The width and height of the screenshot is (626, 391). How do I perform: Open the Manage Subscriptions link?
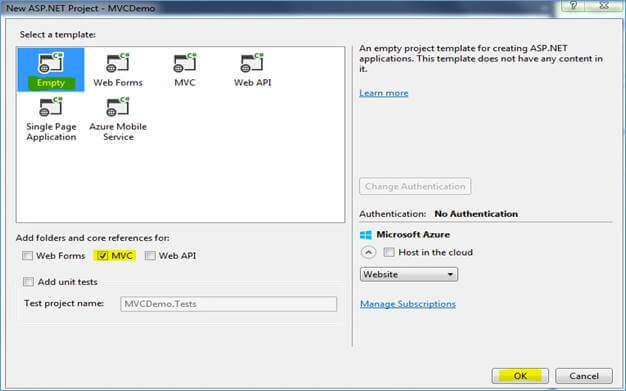pyautogui.click(x=408, y=304)
